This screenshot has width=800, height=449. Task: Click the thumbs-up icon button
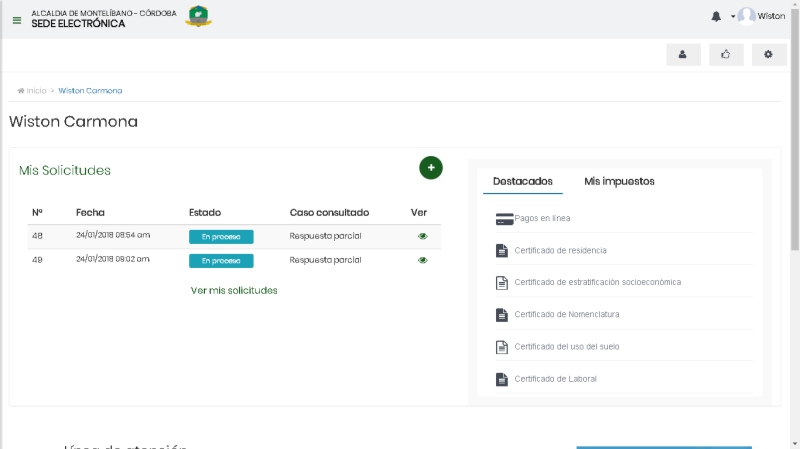click(726, 55)
